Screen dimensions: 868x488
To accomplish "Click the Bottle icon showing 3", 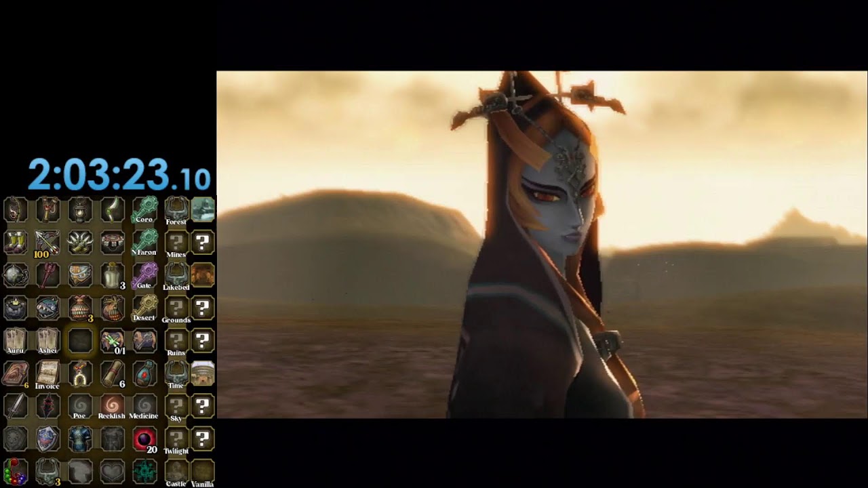I will pos(113,275).
